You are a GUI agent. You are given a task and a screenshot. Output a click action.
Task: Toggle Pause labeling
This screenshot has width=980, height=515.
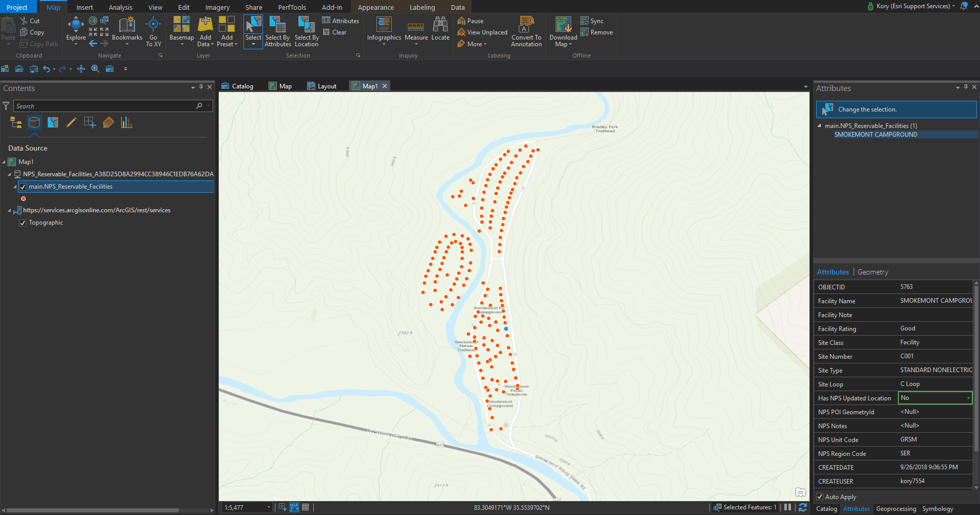[470, 21]
